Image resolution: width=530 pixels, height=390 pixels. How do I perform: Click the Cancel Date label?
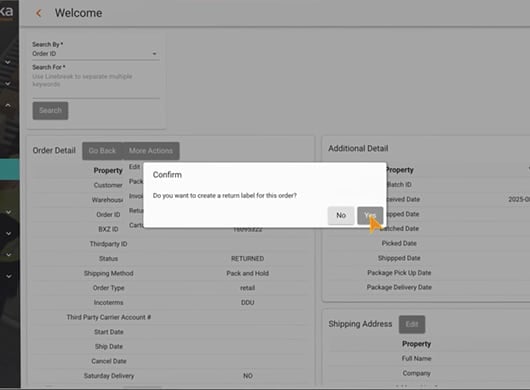(109, 361)
